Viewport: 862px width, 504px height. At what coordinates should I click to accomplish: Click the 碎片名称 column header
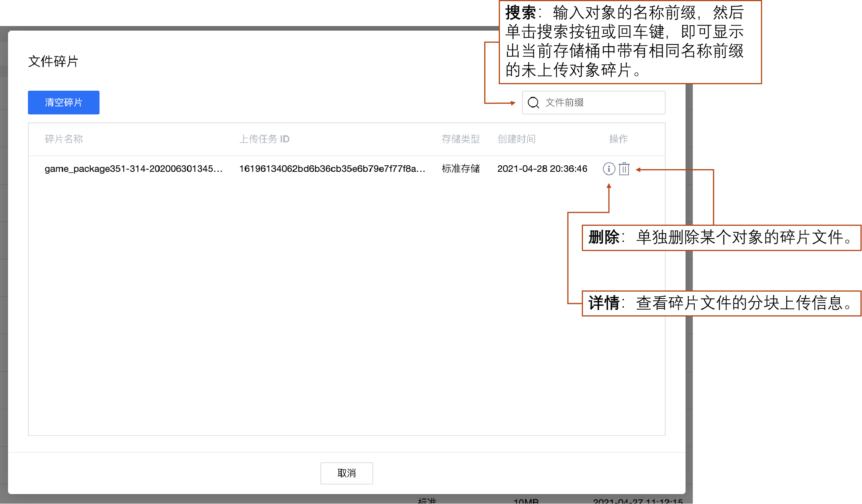click(x=64, y=139)
